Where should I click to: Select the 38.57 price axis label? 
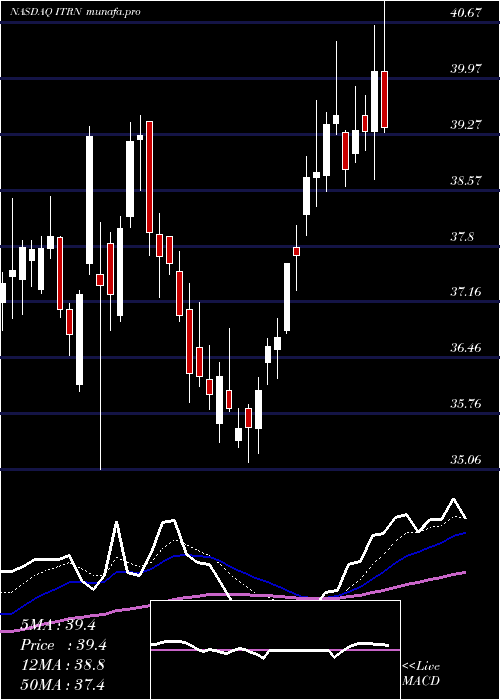tap(466, 181)
